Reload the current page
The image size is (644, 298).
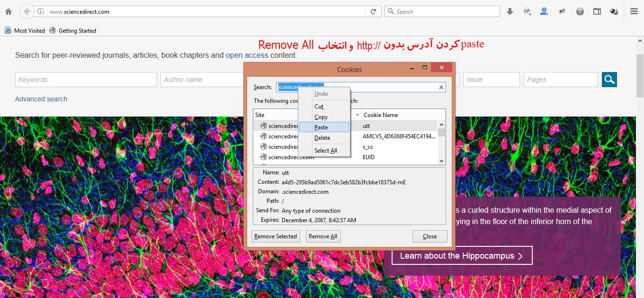pyautogui.click(x=373, y=11)
